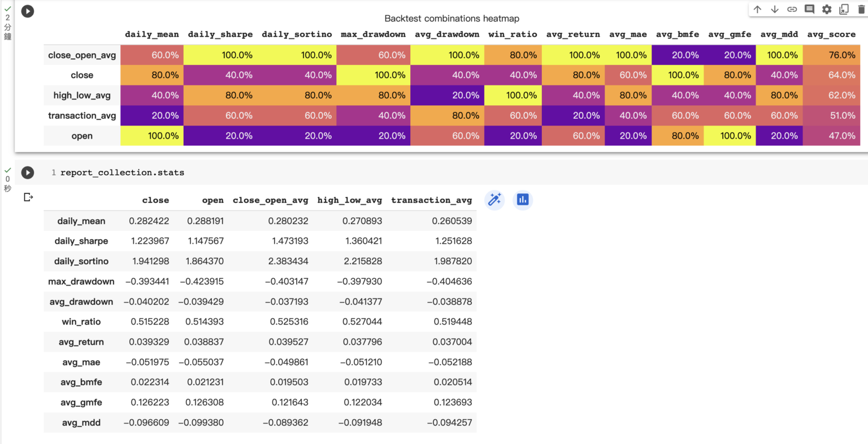Click the avg_score column header in heatmap

coord(831,35)
